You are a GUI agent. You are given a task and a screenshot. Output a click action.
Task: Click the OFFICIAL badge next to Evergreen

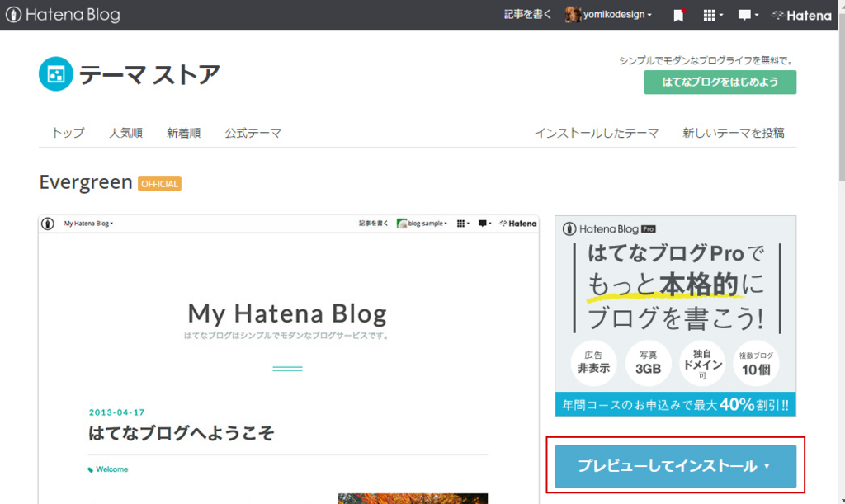point(159,184)
